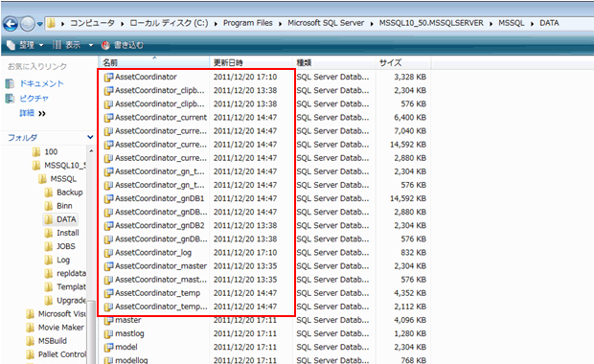Viewport: 594px width, 364px height.
Task: Open the recent pages dropdown arrow
Action: [x=40, y=24]
